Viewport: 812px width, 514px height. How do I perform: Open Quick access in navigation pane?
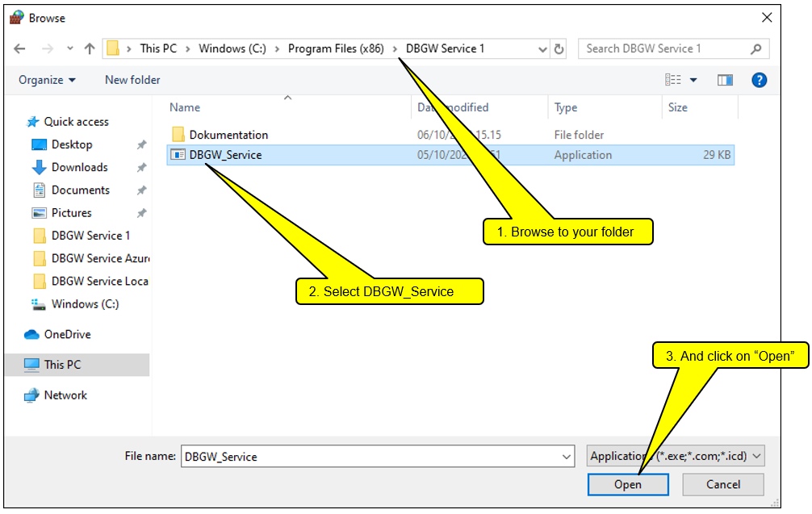point(76,122)
